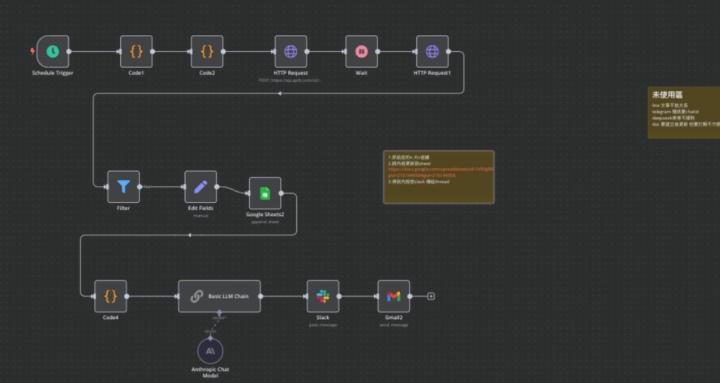Click the 'HTTP Request1' label text
720x383 pixels.
432,73
